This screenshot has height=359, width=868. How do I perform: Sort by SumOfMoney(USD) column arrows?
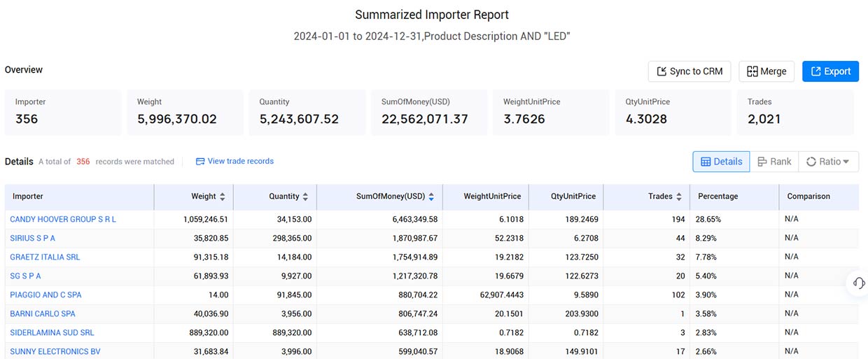pyautogui.click(x=432, y=197)
